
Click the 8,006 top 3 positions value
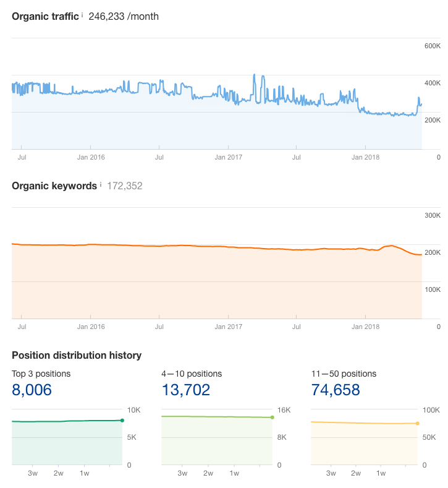pos(32,390)
